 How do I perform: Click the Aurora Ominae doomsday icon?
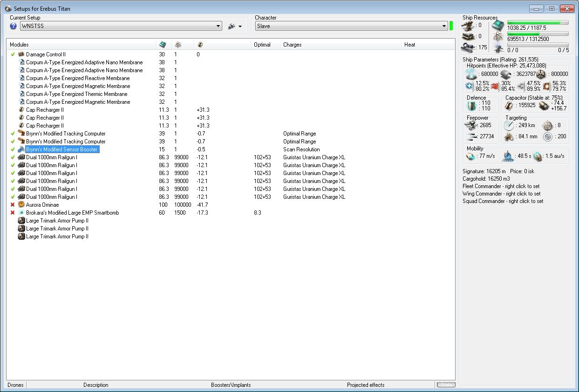coord(21,205)
